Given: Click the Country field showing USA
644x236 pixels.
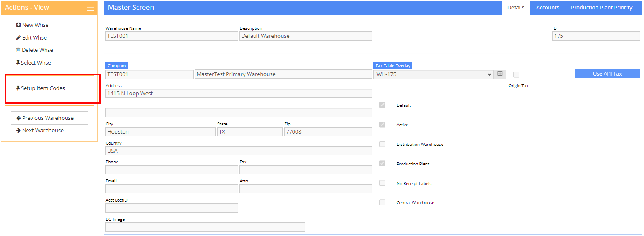Looking at the screenshot, I should (239, 151).
